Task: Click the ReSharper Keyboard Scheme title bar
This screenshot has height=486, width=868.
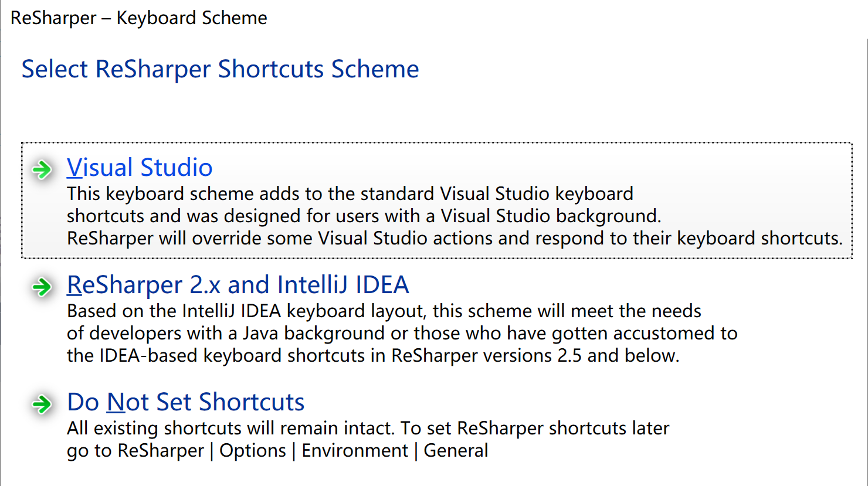Action: tap(138, 18)
